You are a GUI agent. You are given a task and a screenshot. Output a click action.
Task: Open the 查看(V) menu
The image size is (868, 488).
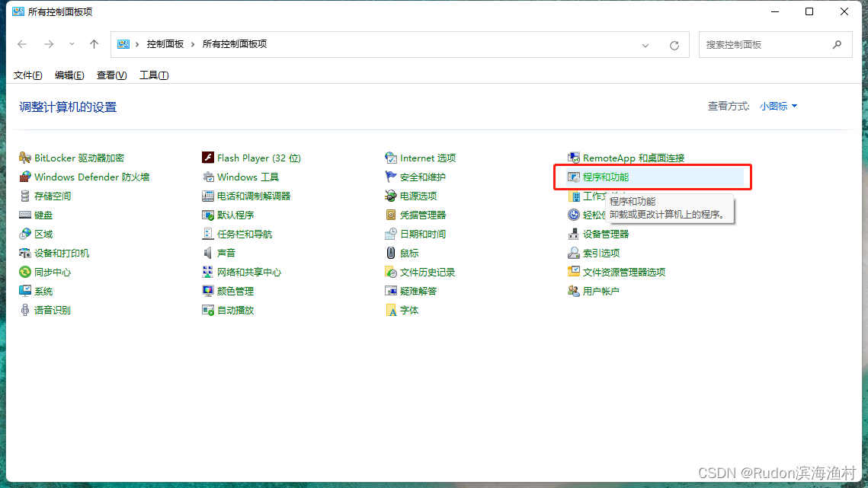tap(111, 75)
